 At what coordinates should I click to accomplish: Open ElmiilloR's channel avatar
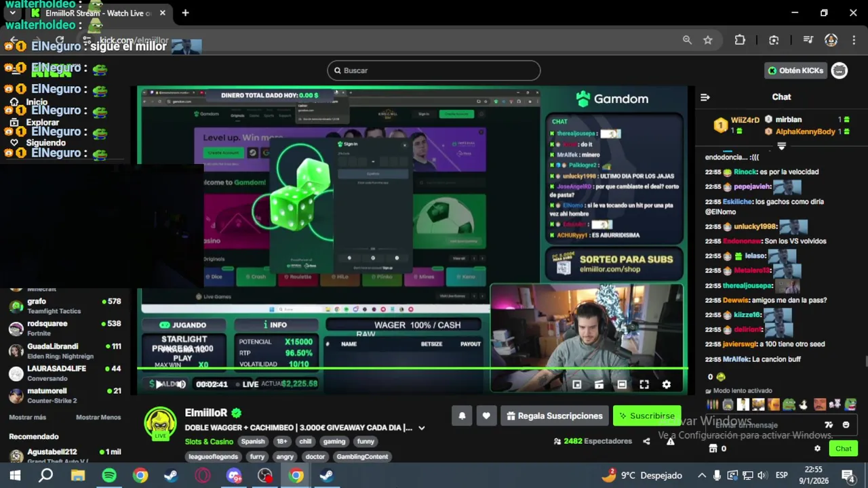pos(160,424)
